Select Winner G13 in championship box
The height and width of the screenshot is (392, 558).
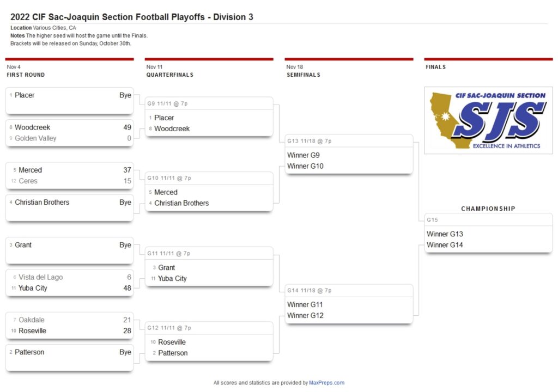click(x=445, y=234)
